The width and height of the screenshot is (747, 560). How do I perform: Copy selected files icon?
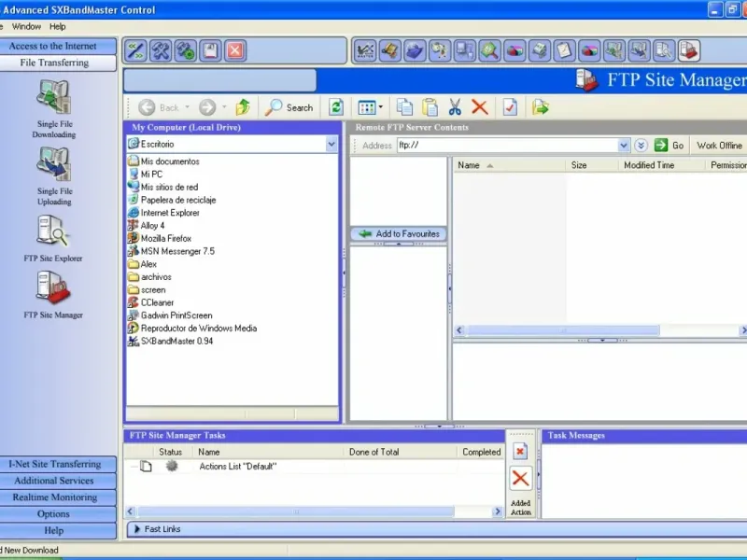pos(405,107)
